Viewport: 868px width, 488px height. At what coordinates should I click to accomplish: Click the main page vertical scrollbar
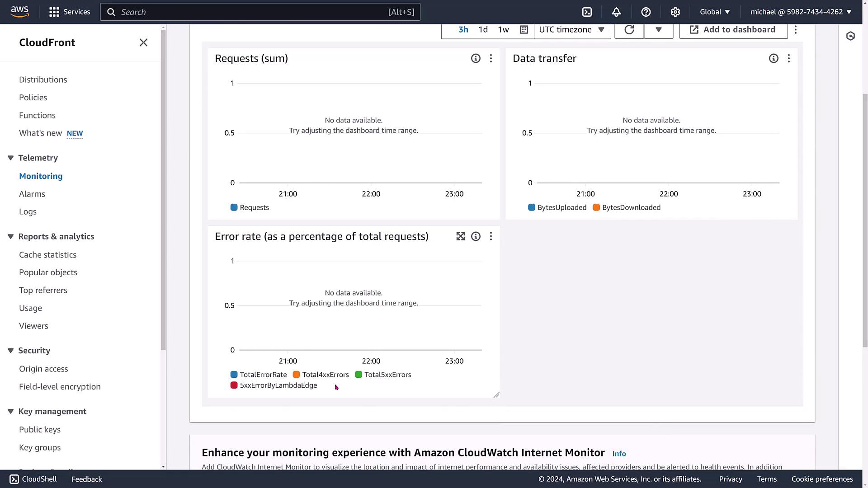(865, 221)
